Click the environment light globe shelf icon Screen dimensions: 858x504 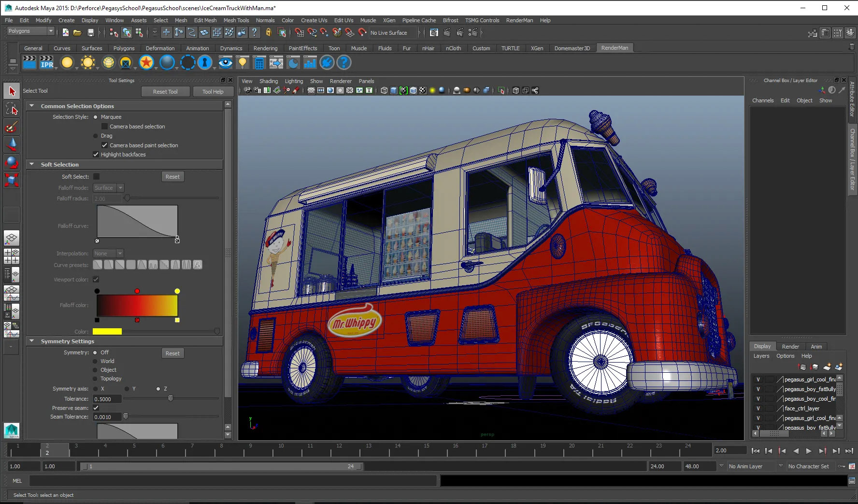(109, 63)
